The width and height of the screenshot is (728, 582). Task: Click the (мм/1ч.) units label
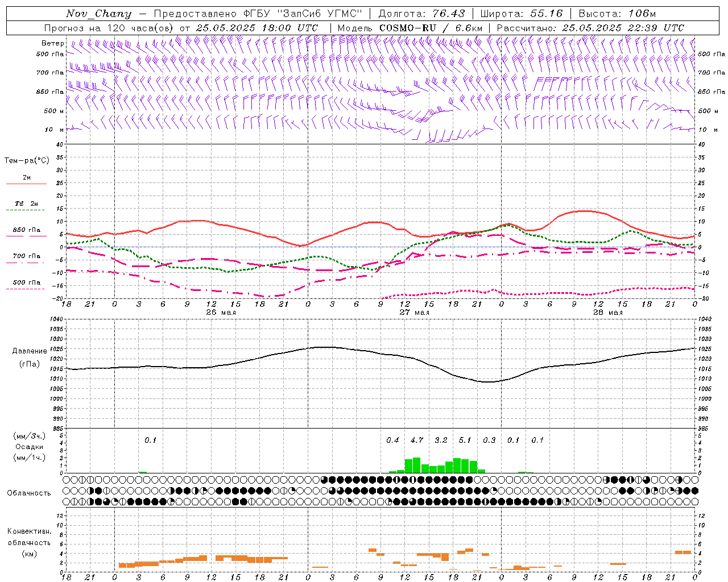[x=29, y=458]
